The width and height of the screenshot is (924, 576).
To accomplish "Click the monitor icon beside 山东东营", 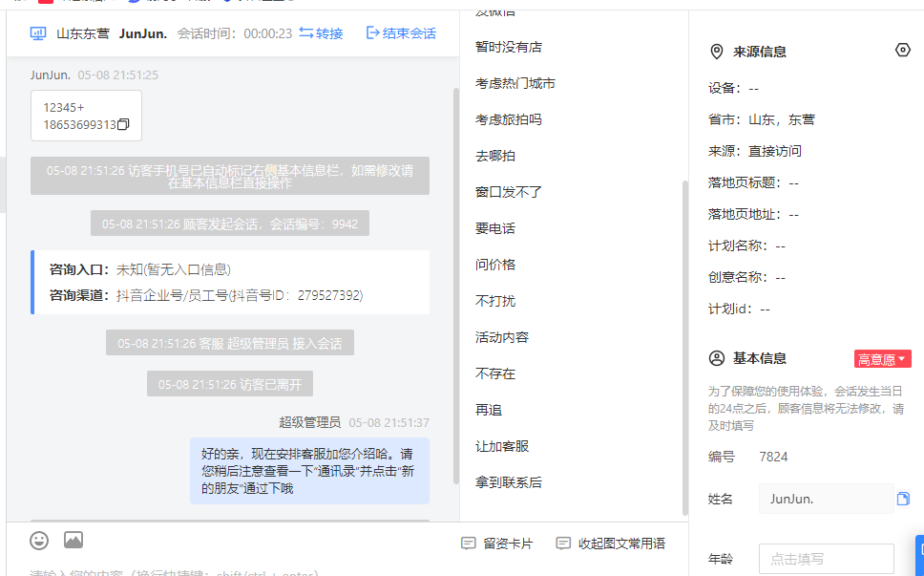I will click(38, 33).
